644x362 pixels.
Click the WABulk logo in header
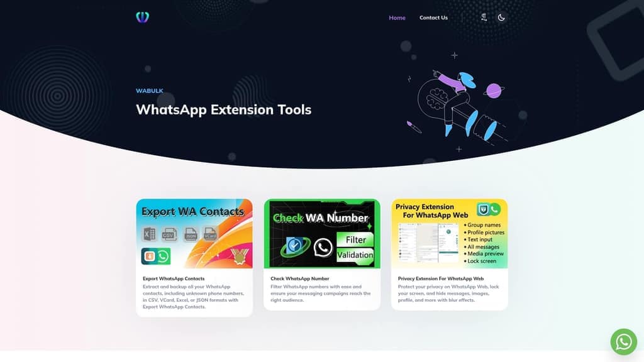(x=143, y=17)
